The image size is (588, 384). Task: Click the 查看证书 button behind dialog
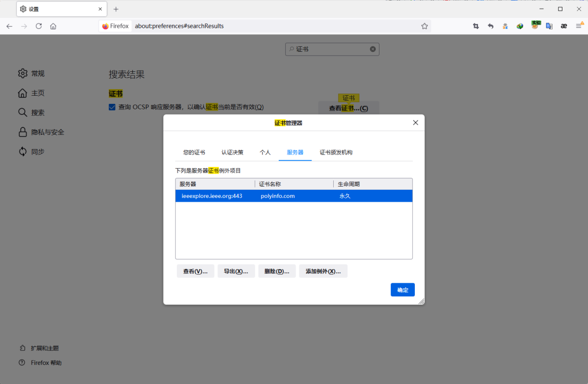[x=348, y=108]
